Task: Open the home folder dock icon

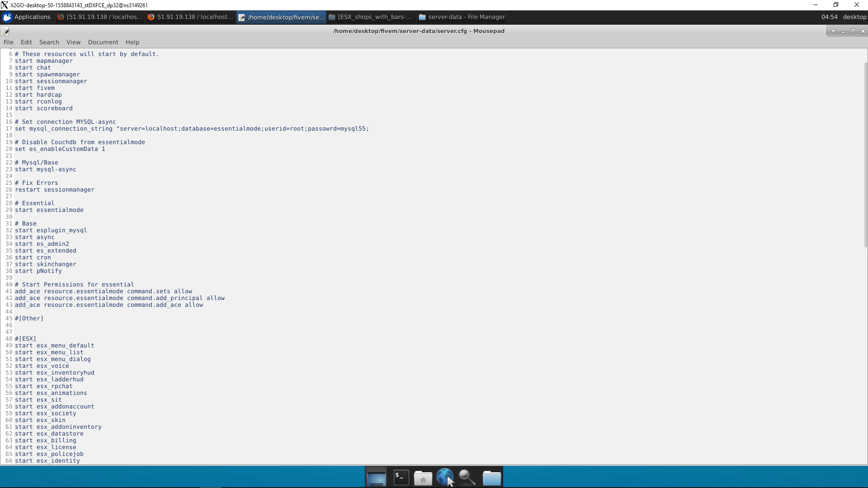Action: click(423, 478)
